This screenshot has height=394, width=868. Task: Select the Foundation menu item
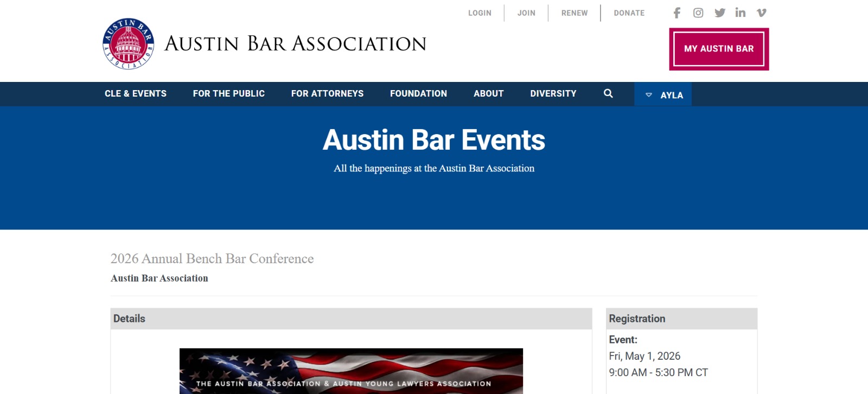(x=418, y=93)
